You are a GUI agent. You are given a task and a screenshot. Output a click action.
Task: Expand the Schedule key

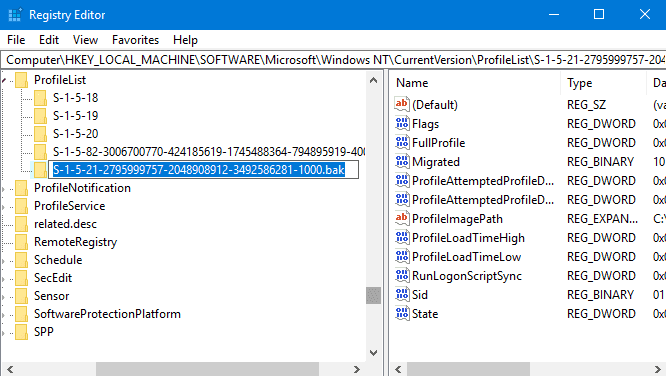(x=3, y=260)
